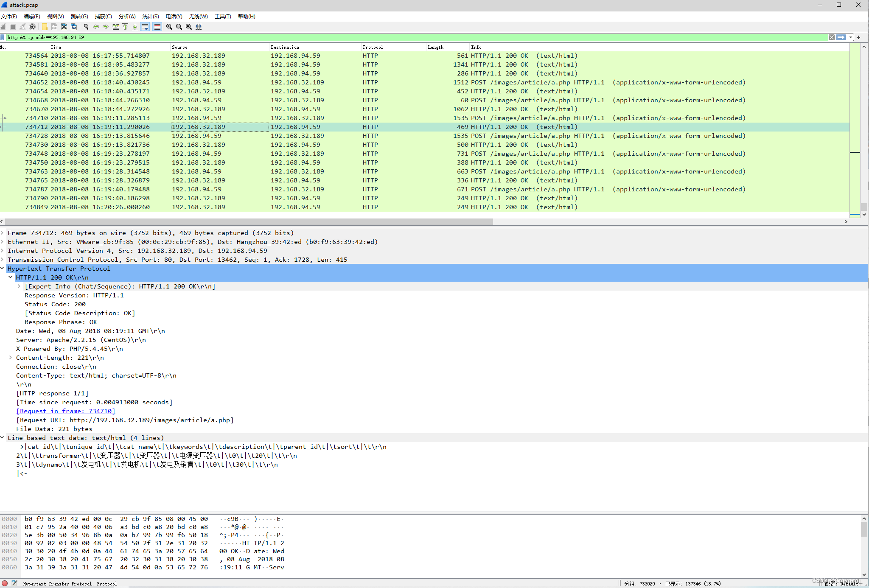Image resolution: width=869 pixels, height=588 pixels.
Task: Open the 文件(F) menu
Action: tap(9, 17)
